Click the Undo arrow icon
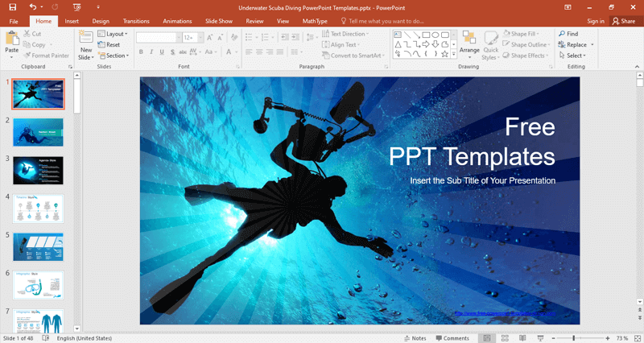 coord(33,7)
